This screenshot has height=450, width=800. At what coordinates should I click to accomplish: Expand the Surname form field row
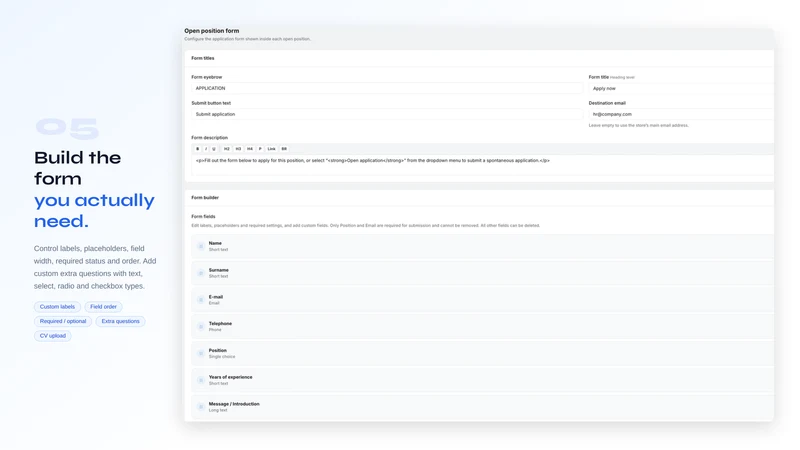(482, 273)
